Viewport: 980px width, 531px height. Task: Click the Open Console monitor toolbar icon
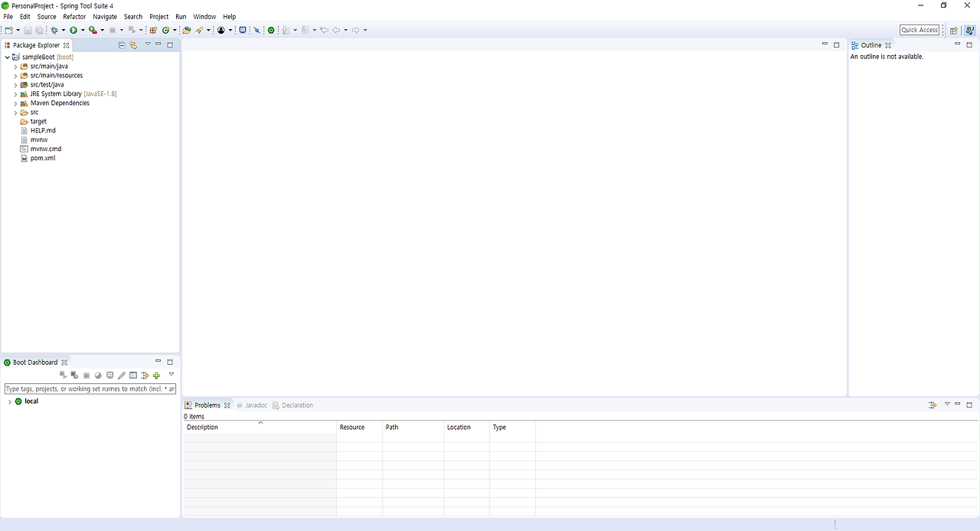coord(243,30)
